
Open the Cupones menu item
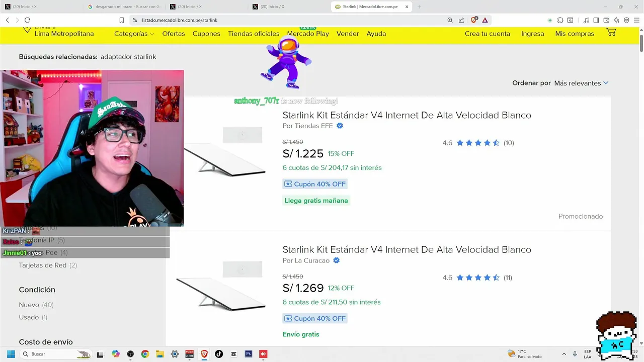pos(206,34)
